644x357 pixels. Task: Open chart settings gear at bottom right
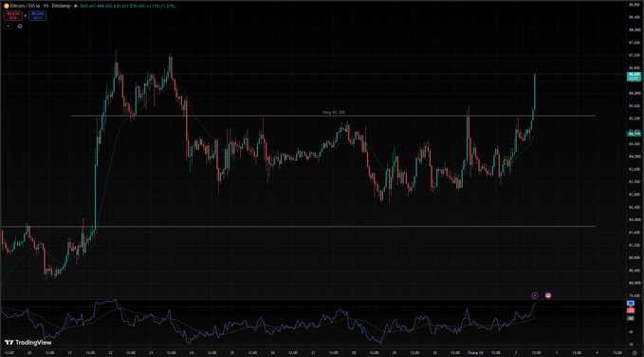tap(635, 353)
